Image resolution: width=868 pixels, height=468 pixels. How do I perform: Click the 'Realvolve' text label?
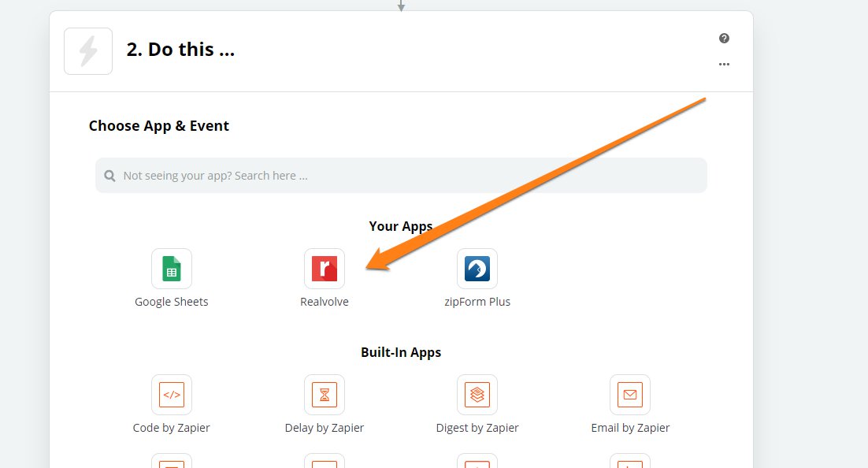tap(325, 302)
